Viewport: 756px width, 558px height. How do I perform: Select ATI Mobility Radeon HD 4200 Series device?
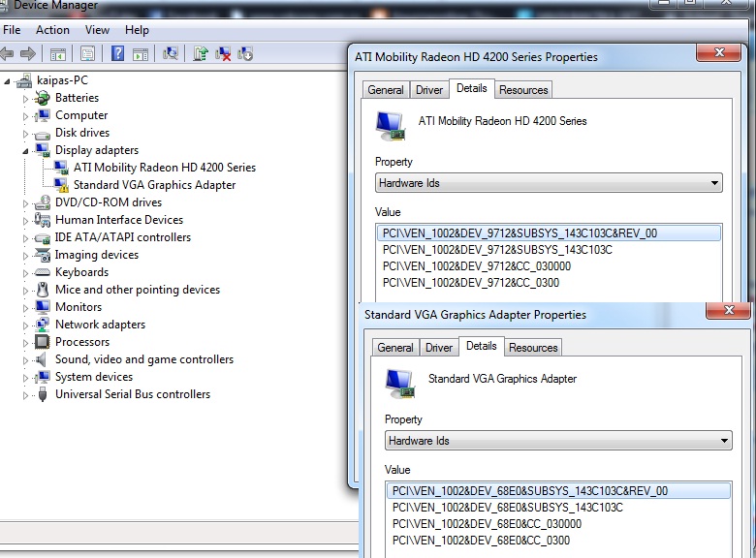[x=164, y=168]
